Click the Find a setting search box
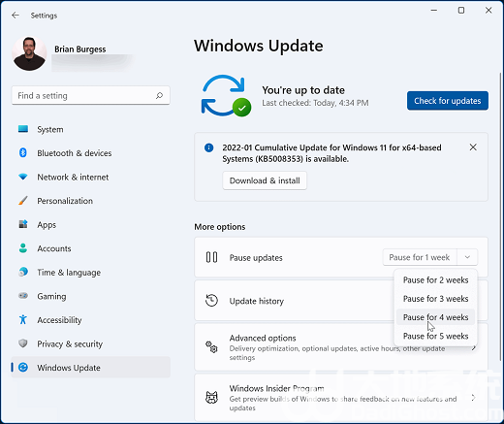This screenshot has height=424, width=504. (91, 95)
